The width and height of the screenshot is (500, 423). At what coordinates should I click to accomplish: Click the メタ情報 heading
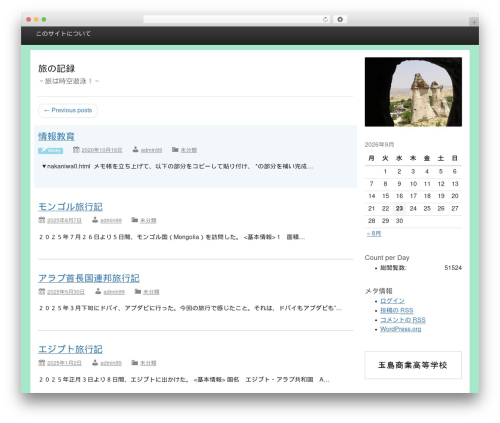(x=379, y=291)
